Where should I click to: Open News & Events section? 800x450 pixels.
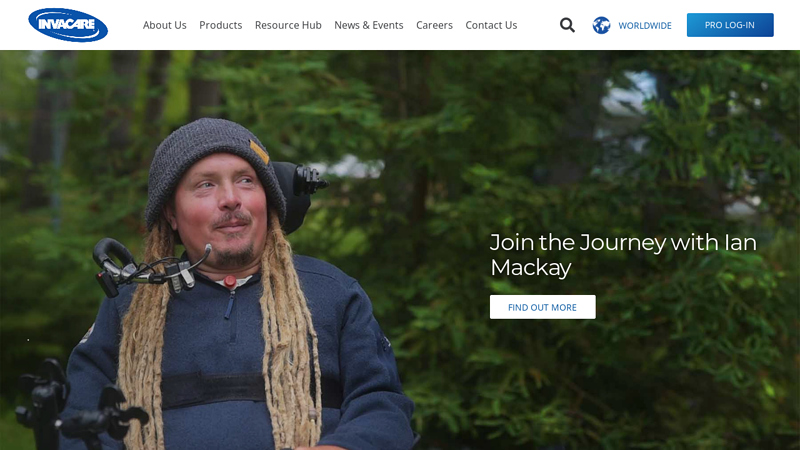pos(369,25)
